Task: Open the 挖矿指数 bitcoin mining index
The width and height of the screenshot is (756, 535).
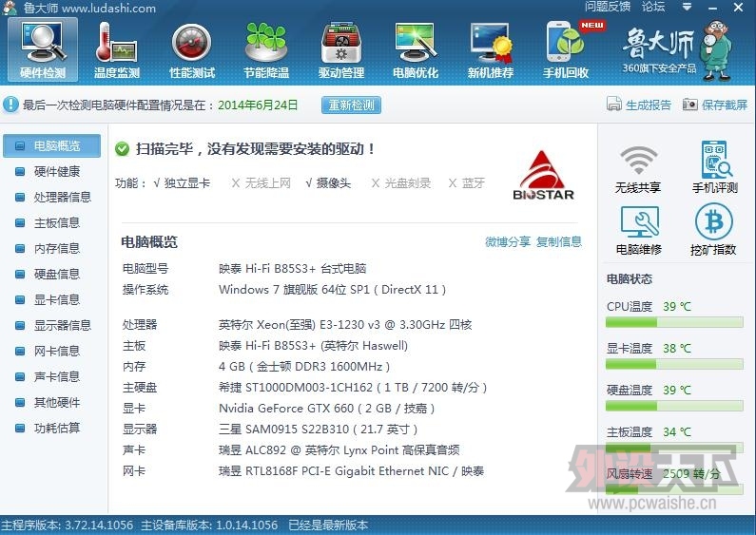Action: pyautogui.click(x=713, y=229)
